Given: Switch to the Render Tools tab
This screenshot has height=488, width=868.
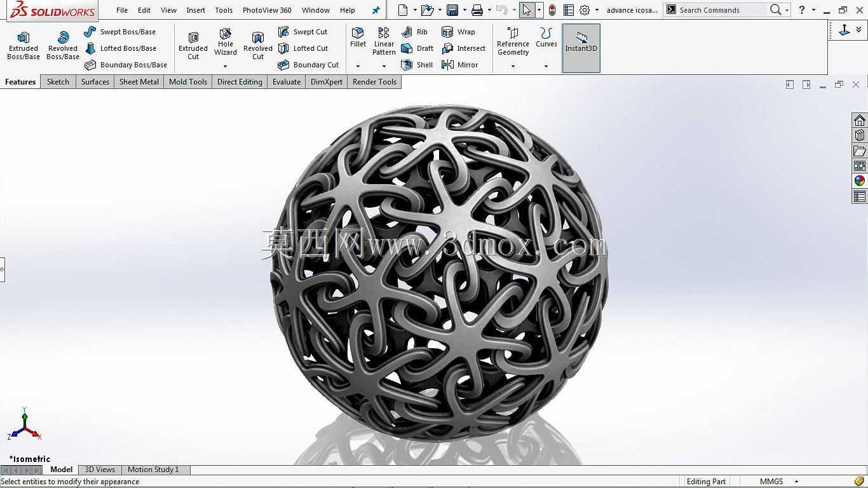Looking at the screenshot, I should tap(374, 82).
